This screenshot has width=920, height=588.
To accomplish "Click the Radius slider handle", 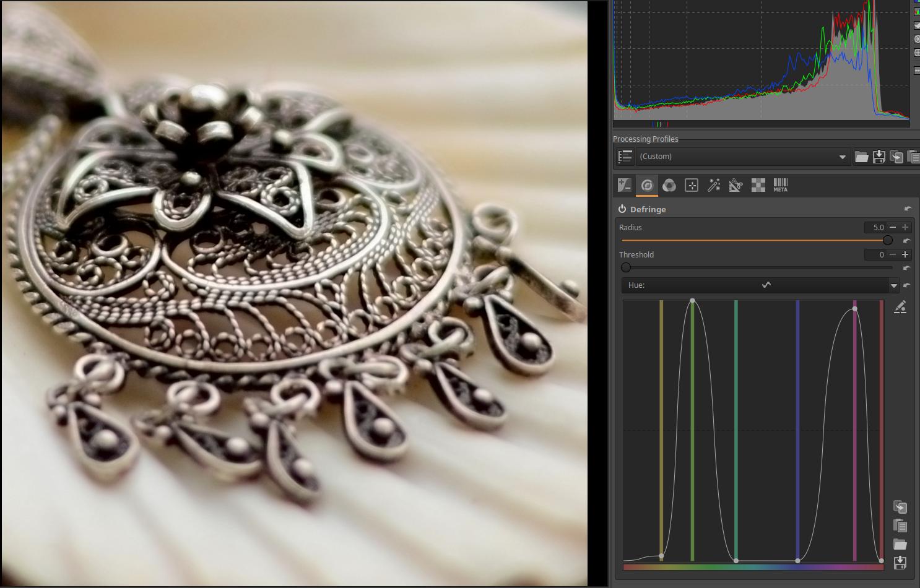I will pos(887,240).
